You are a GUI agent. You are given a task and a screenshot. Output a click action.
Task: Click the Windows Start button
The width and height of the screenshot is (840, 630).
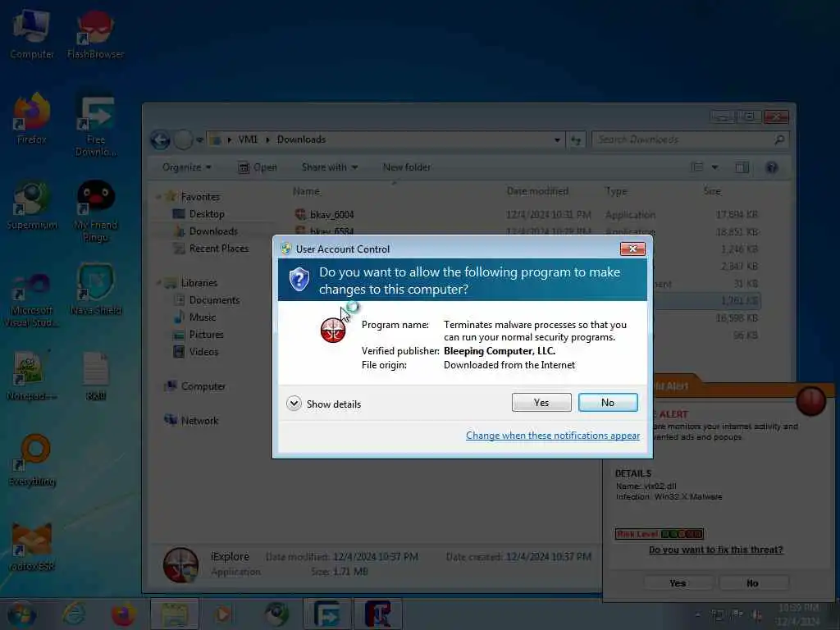(x=21, y=614)
